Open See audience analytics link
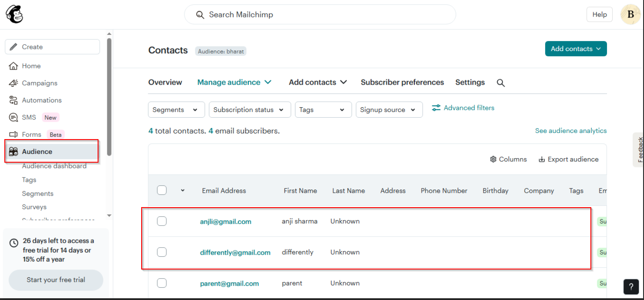Image resolution: width=644 pixels, height=300 pixels. [571, 131]
